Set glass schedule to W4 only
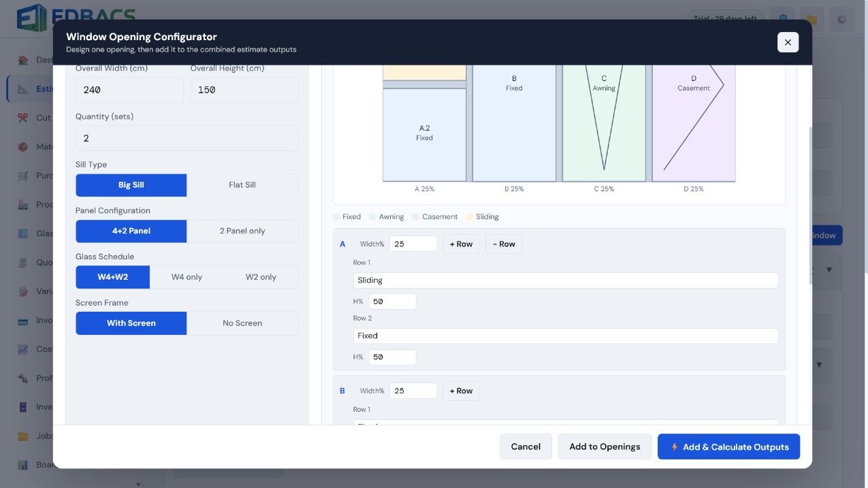Screen dimensions: 868x488 tap(187, 277)
